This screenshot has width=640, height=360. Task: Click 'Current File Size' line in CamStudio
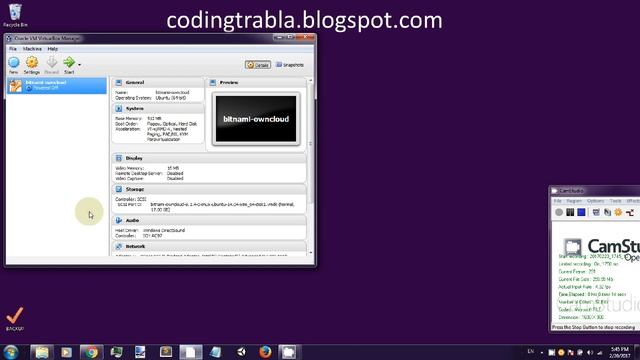coord(586,279)
